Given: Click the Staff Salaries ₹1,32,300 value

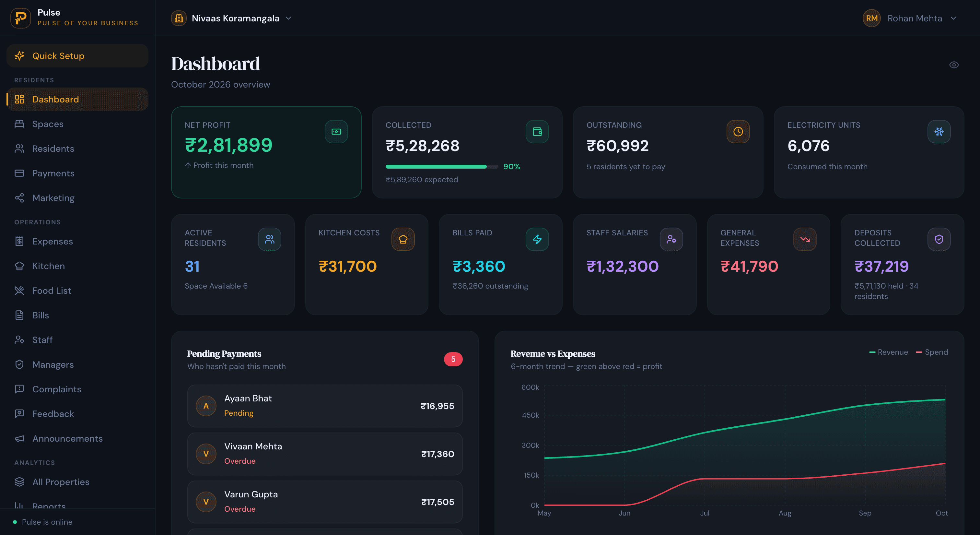Looking at the screenshot, I should point(623,266).
